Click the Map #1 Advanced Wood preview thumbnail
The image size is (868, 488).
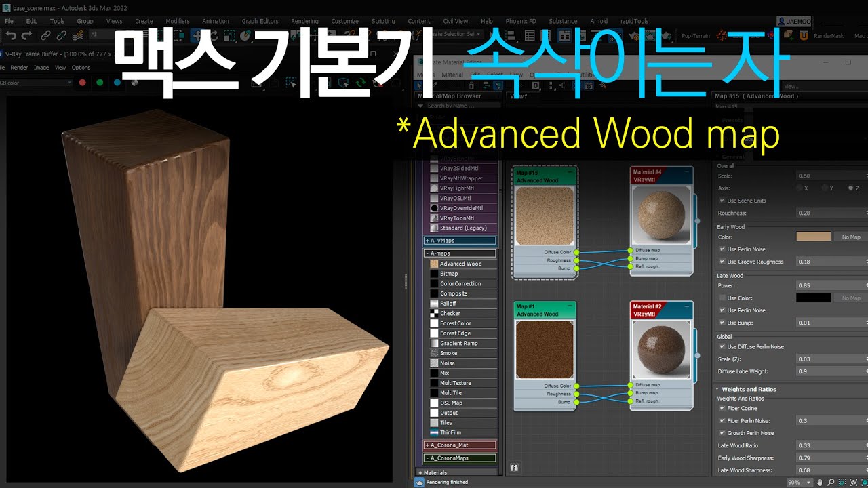point(545,350)
